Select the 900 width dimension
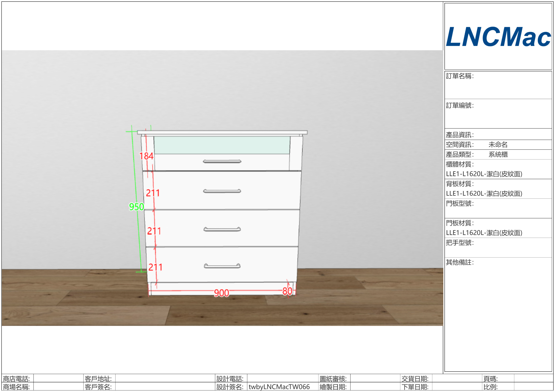This screenshot has height=392, width=555. [x=221, y=293]
